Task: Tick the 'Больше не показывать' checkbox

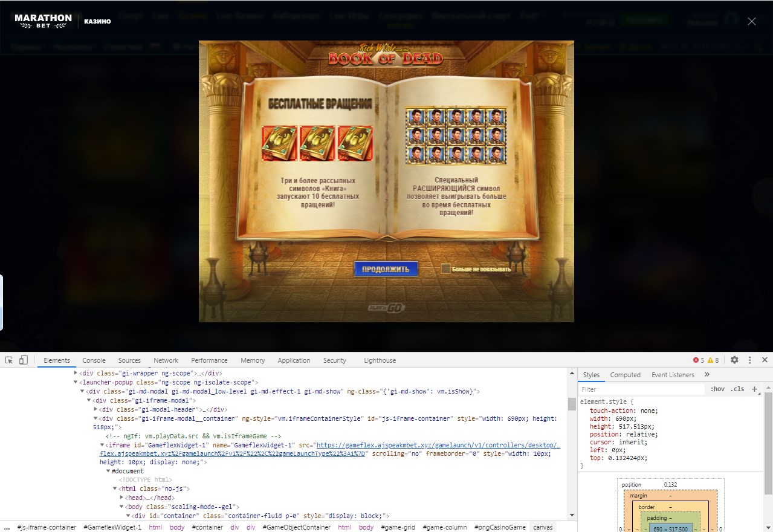Action: 445,268
